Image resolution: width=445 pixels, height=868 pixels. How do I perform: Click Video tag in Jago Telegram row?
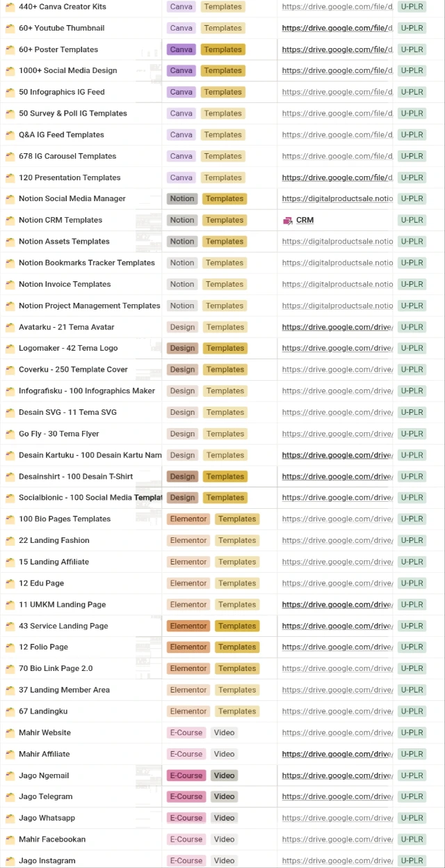pyautogui.click(x=224, y=796)
